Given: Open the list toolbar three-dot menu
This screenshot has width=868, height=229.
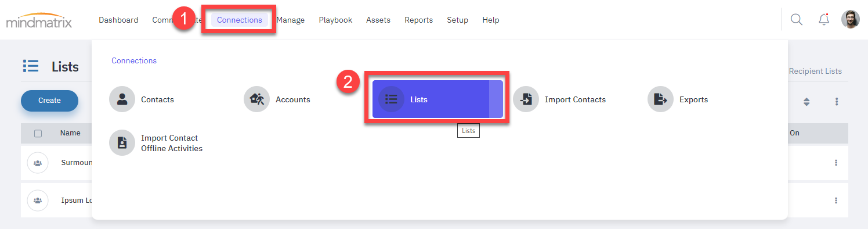Looking at the screenshot, I should [837, 102].
